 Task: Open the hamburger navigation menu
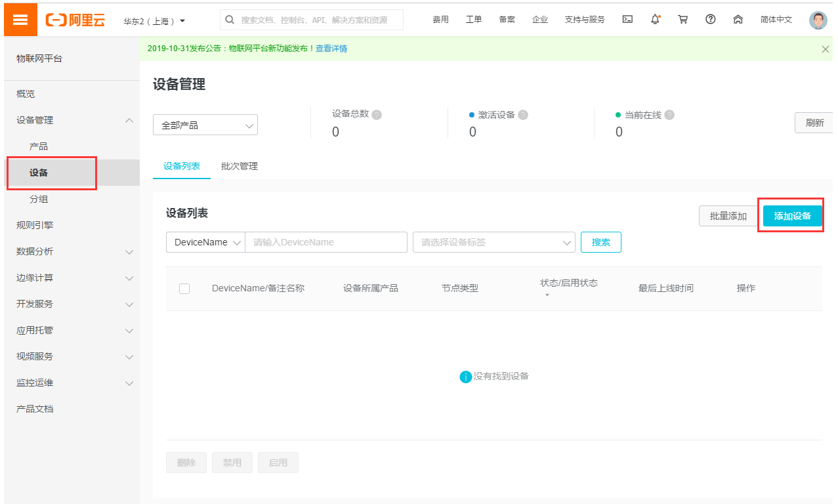coord(20,19)
